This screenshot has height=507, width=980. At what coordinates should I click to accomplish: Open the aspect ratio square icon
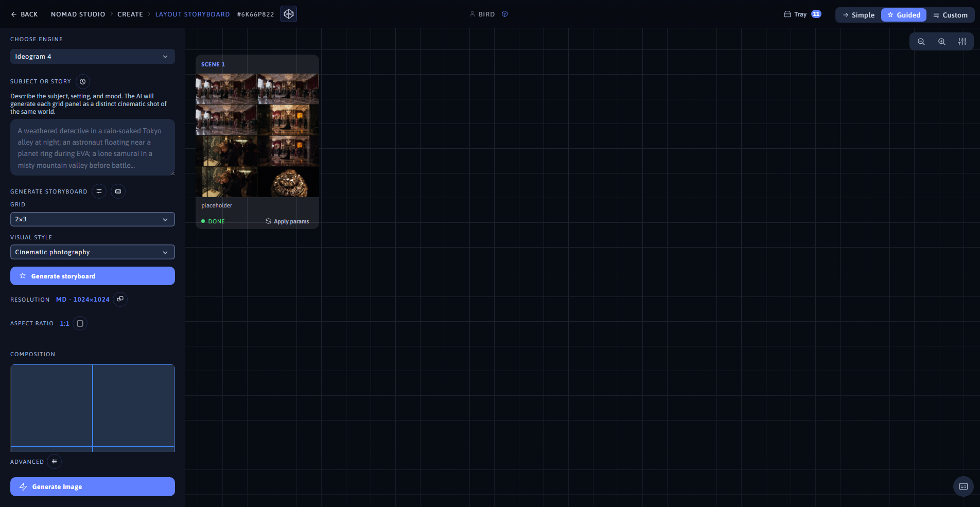tap(80, 323)
